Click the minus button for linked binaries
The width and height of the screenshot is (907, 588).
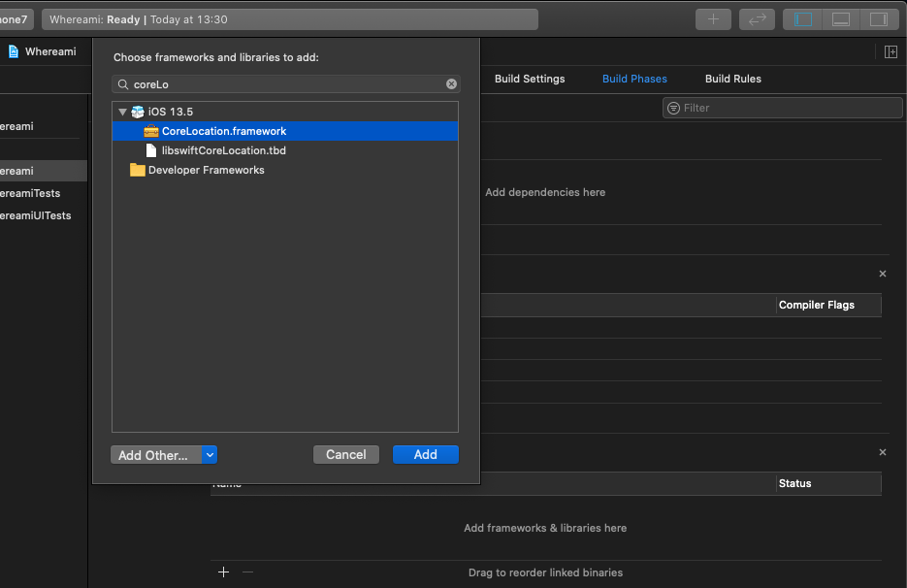click(248, 572)
